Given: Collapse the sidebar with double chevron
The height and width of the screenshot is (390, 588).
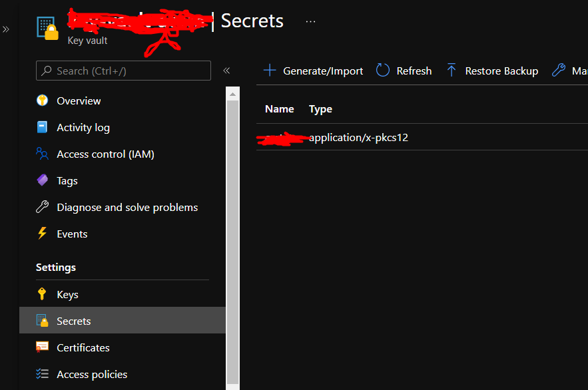Looking at the screenshot, I should (226, 71).
